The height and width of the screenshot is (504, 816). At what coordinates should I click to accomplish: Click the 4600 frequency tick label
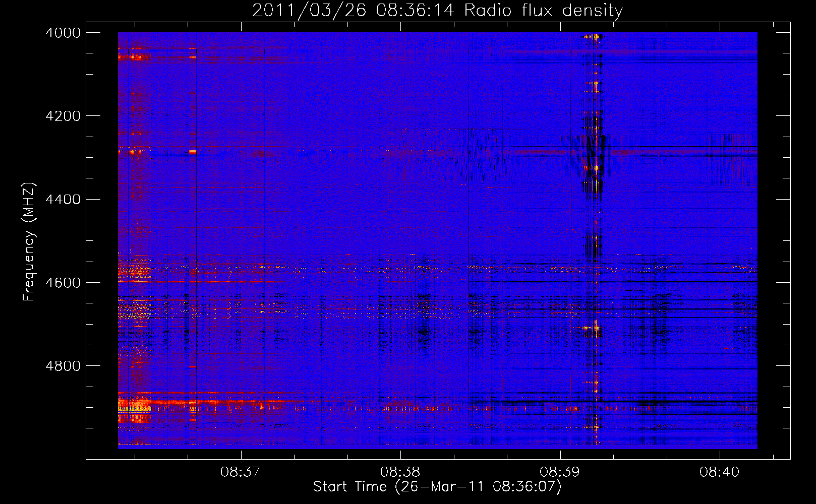pyautogui.click(x=63, y=283)
